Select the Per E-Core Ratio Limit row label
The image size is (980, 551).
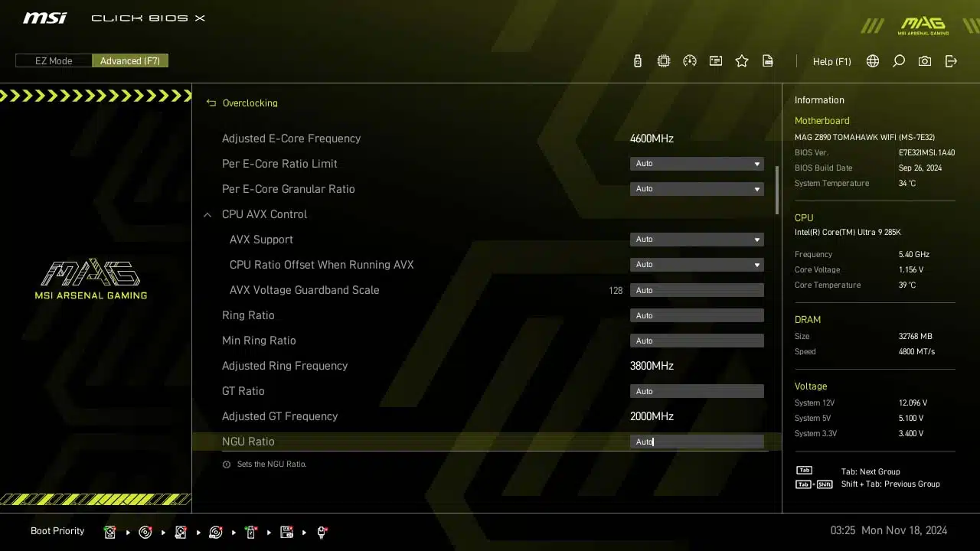(279, 164)
